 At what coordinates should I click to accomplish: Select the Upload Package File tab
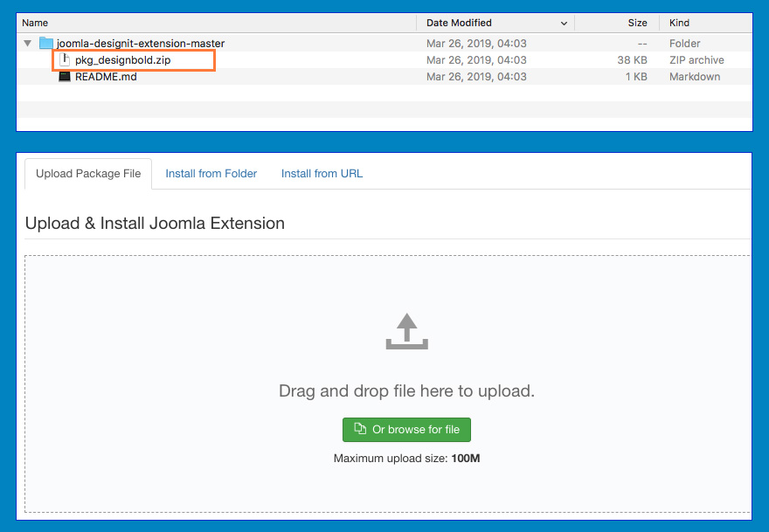(87, 173)
